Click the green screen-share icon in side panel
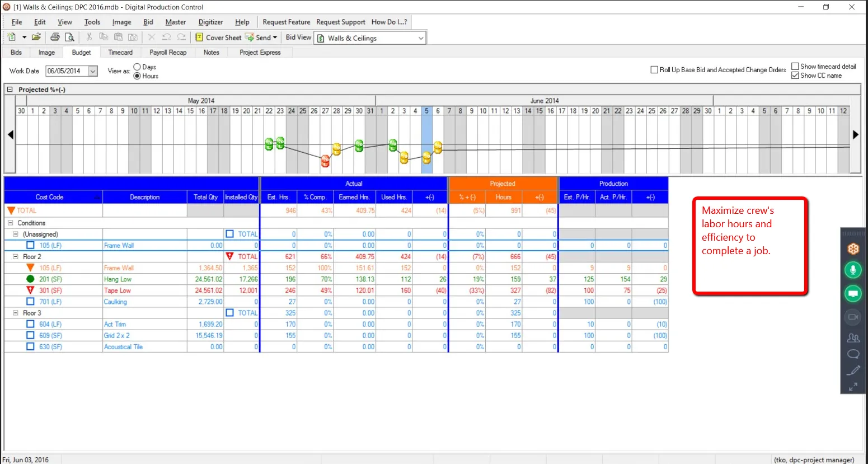Viewport: 868px width, 464px height. pyautogui.click(x=853, y=293)
